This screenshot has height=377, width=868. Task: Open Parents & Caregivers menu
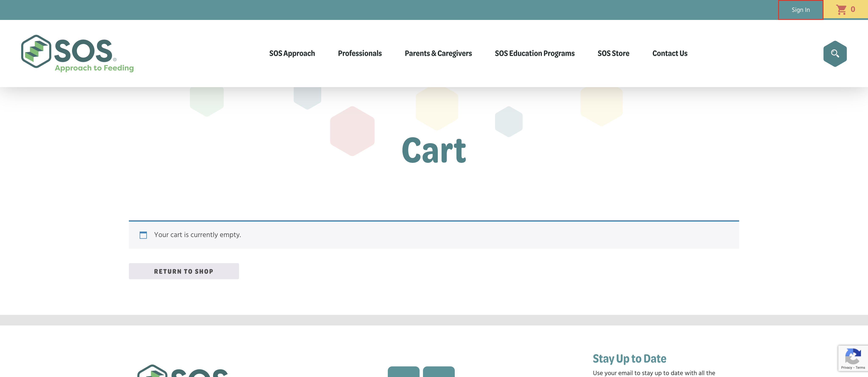[x=438, y=53]
